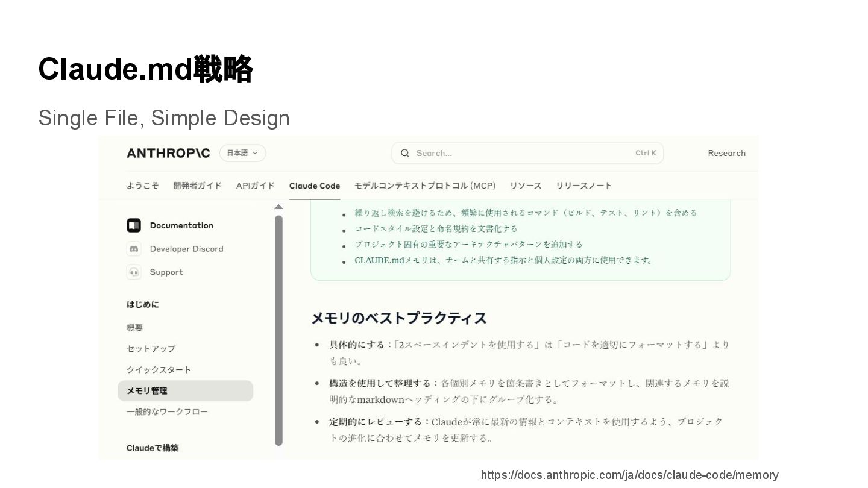Switch to the 開発者ガイド tab
Screen dimensions: 868x488
pyautogui.click(x=197, y=186)
